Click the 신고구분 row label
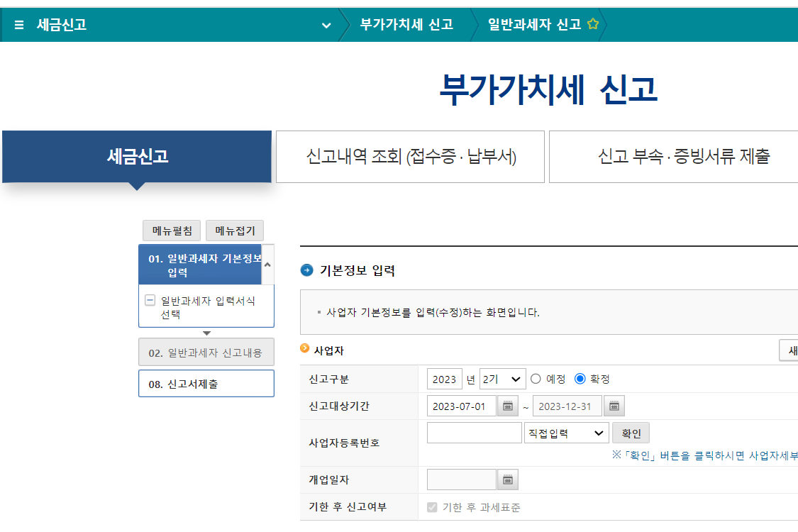This screenshot has height=532, width=798. pyautogui.click(x=328, y=379)
